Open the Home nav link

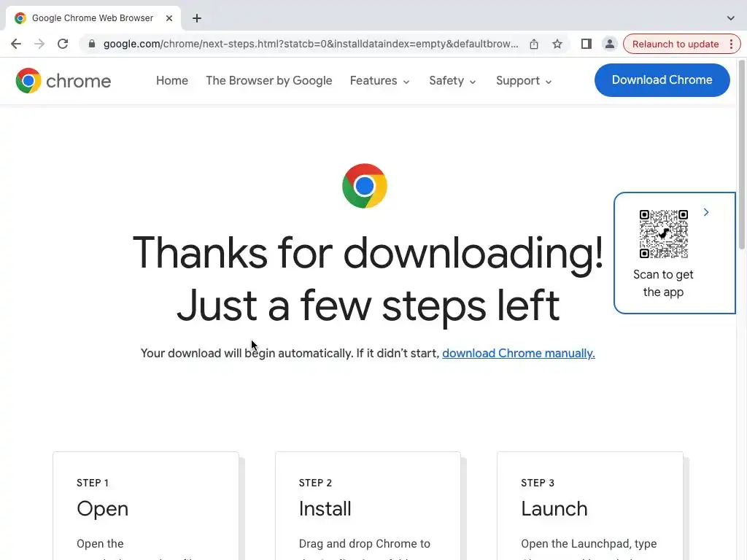[x=172, y=80]
